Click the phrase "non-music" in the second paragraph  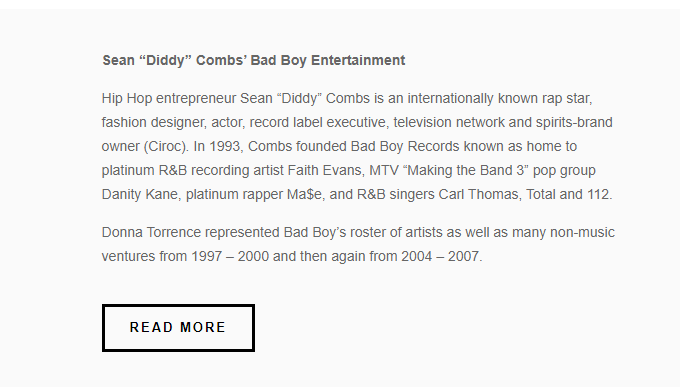click(x=582, y=232)
